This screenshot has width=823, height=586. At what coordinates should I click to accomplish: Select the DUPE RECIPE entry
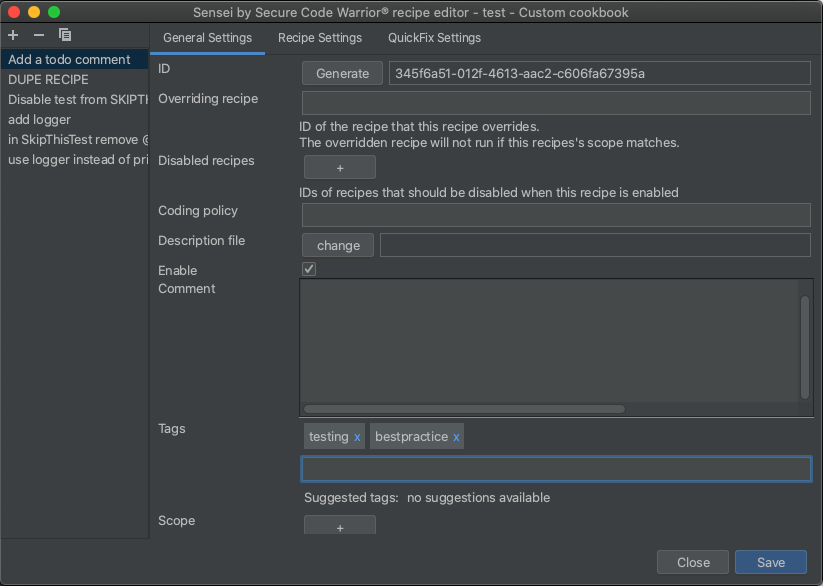[75, 79]
